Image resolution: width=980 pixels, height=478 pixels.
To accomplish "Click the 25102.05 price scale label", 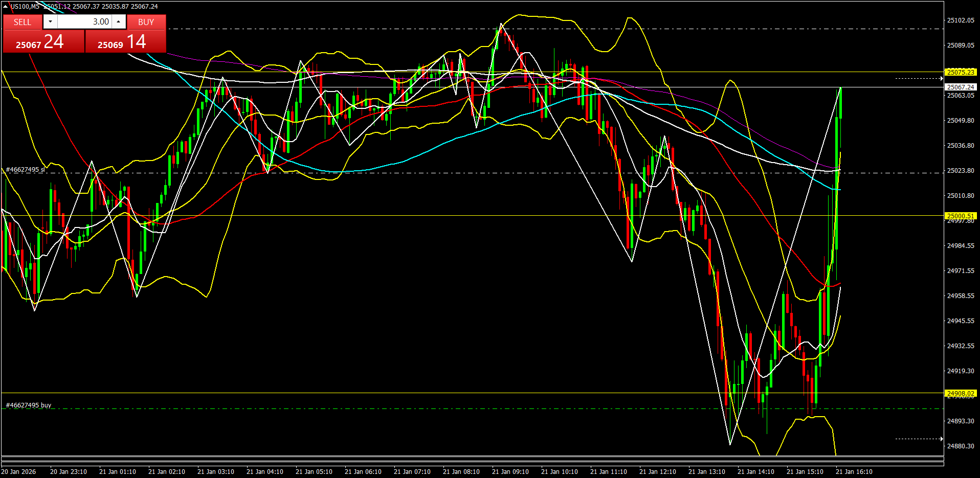I will click(x=960, y=20).
